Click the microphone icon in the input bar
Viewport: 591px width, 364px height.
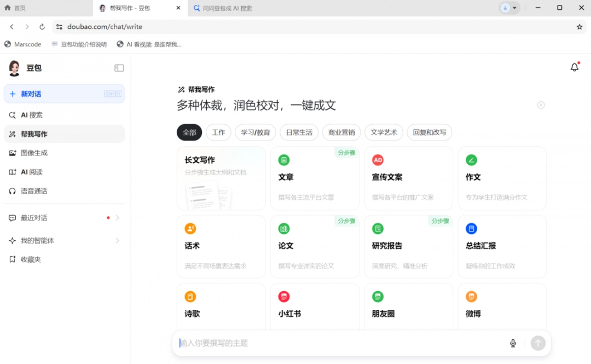pyautogui.click(x=513, y=343)
